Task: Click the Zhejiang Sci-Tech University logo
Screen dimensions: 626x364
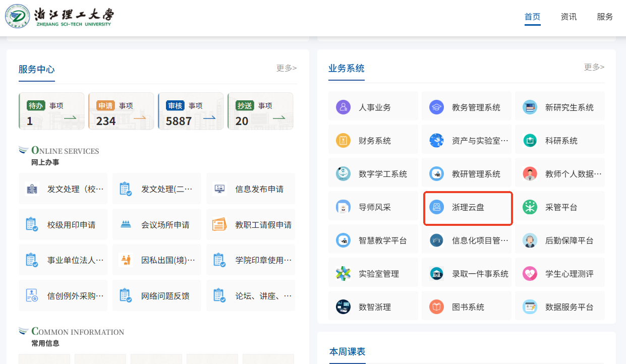Action: click(x=60, y=17)
